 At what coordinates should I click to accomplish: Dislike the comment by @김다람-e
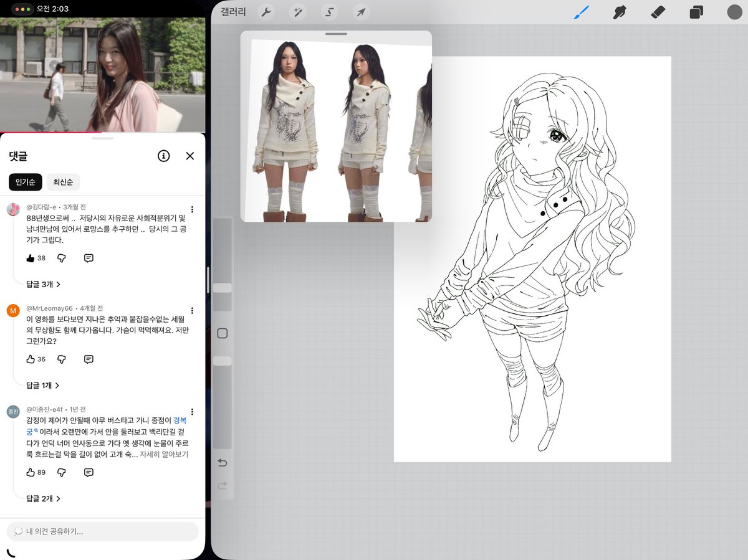tap(61, 258)
